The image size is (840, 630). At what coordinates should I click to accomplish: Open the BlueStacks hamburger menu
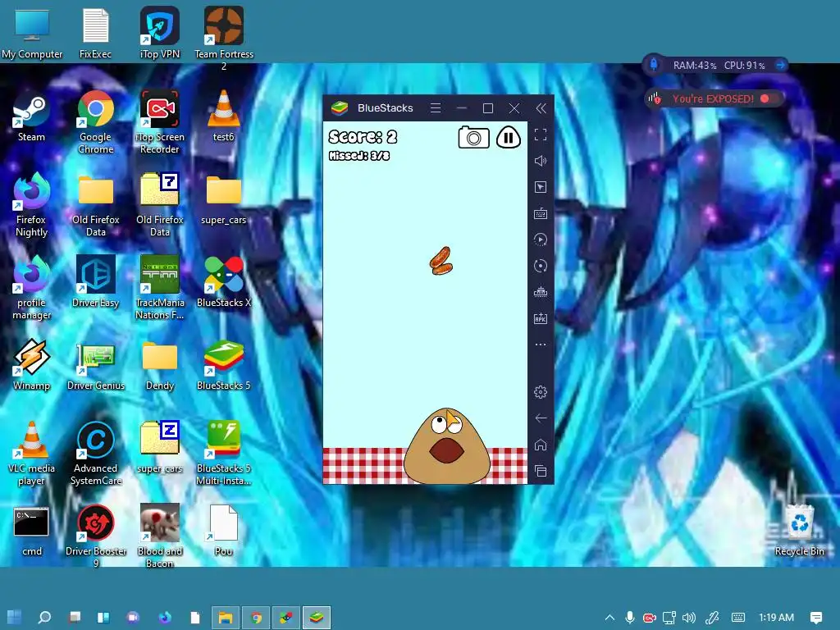click(436, 108)
